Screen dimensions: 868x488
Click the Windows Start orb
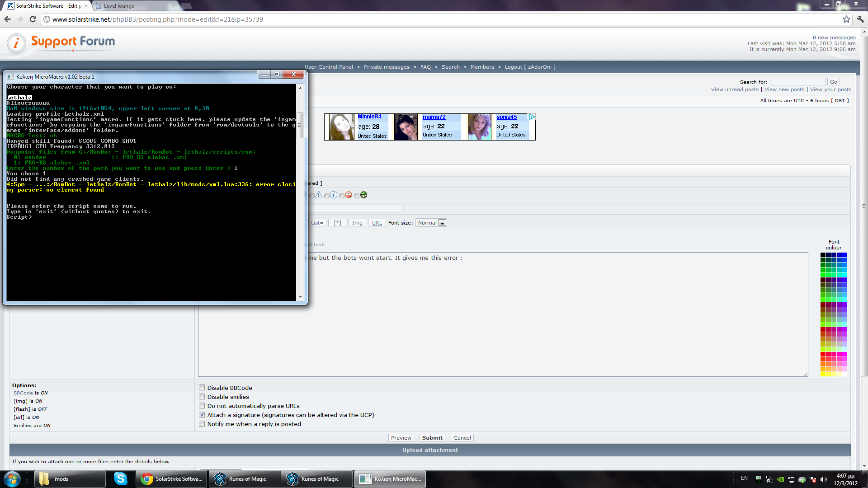12,479
